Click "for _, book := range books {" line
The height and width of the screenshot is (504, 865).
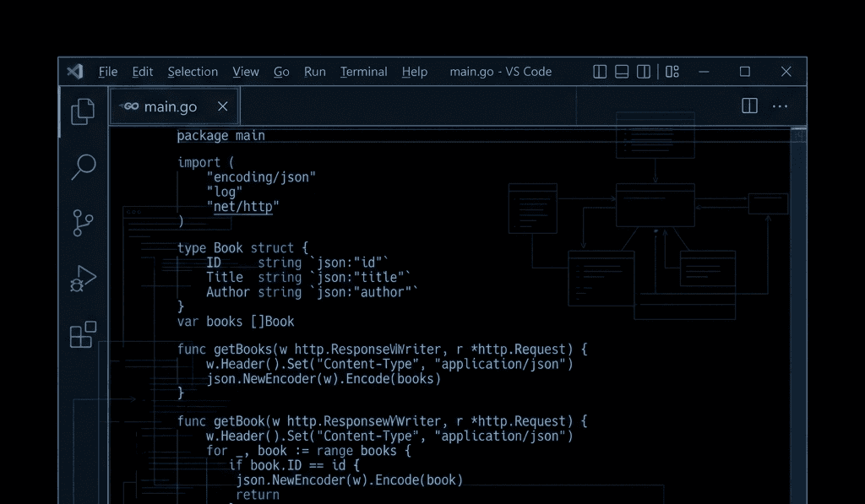309,451
